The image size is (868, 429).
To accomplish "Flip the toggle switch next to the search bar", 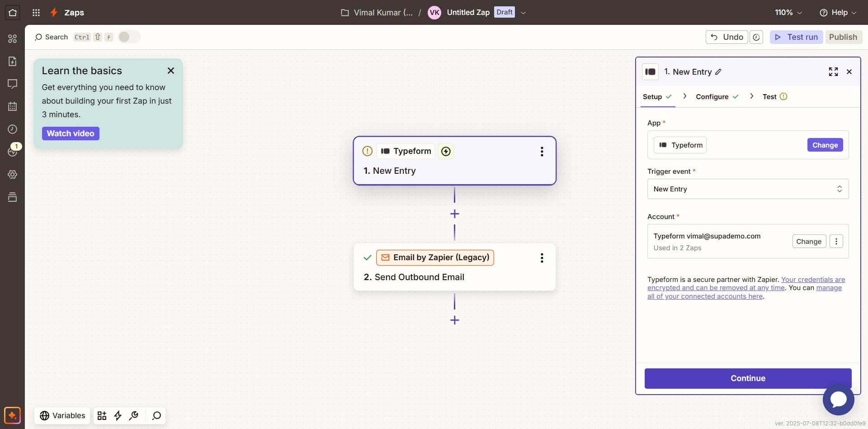I will [x=129, y=37].
